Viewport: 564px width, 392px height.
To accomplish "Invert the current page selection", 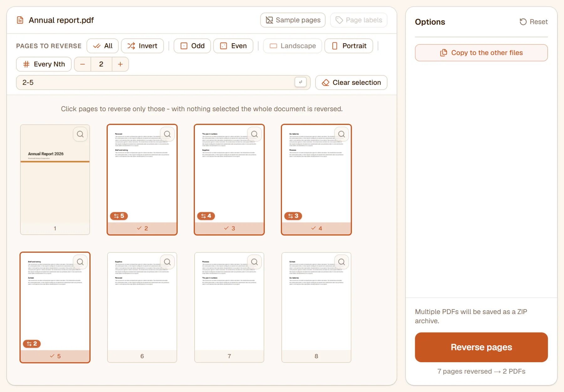I will pyautogui.click(x=142, y=46).
